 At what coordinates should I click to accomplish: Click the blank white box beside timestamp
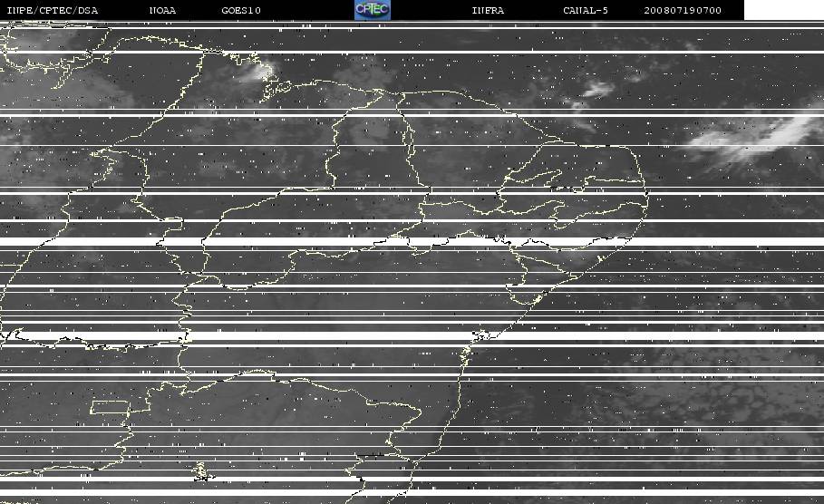[x=784, y=10]
